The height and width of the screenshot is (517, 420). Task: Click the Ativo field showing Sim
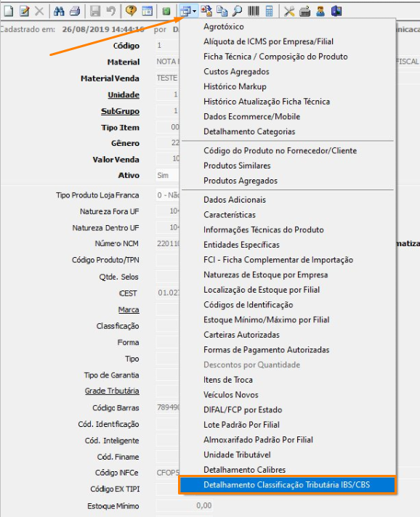(x=167, y=176)
